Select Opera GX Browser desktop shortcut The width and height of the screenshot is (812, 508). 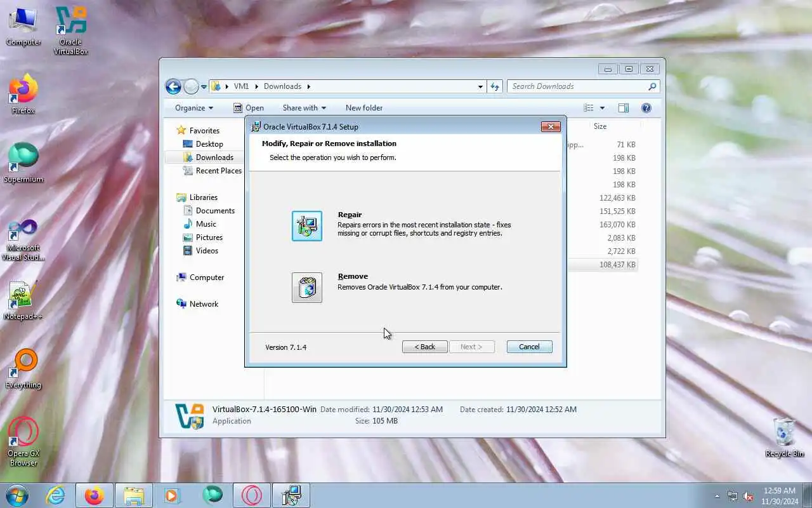(x=23, y=441)
